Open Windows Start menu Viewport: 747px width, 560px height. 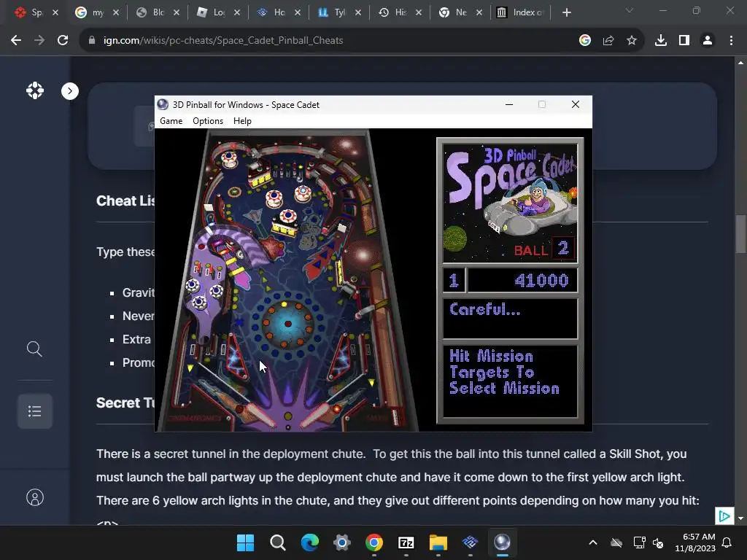(x=245, y=542)
